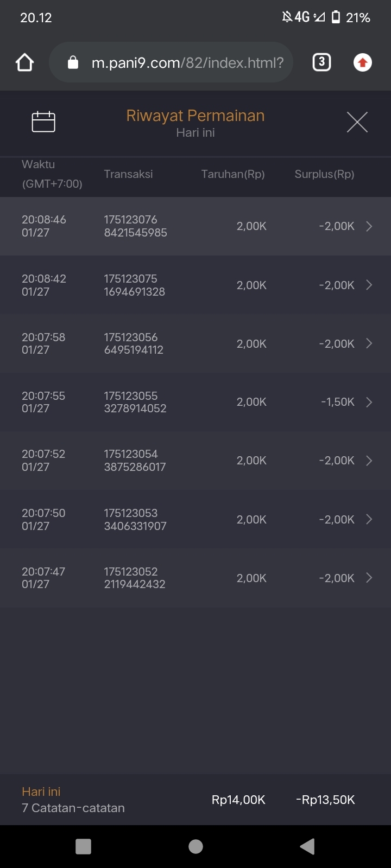Expand the 20:07:52 transaction chevron
391x868 pixels.
[x=369, y=461]
